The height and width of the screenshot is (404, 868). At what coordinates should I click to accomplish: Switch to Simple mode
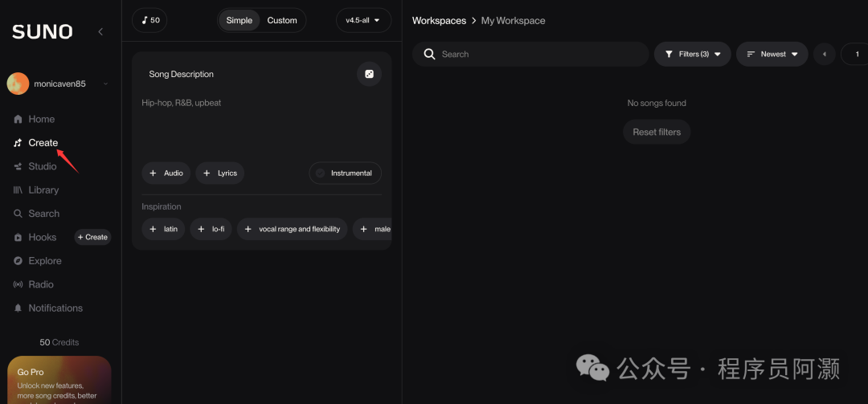tap(240, 20)
